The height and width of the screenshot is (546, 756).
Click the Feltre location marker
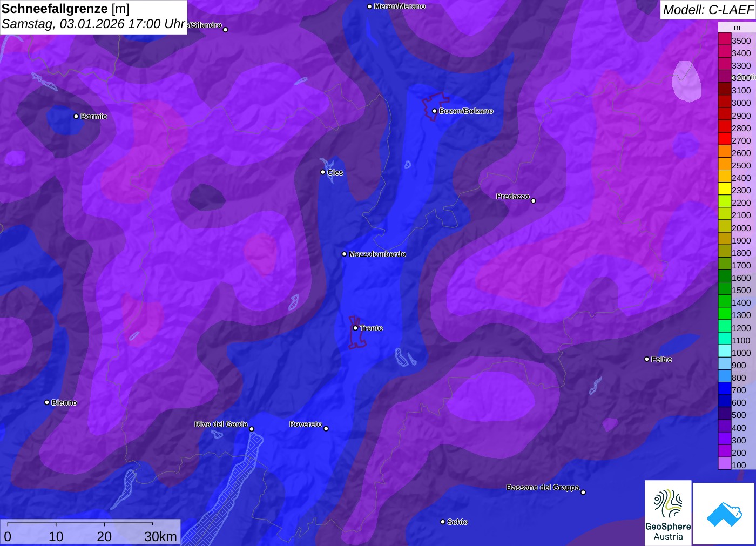point(647,359)
